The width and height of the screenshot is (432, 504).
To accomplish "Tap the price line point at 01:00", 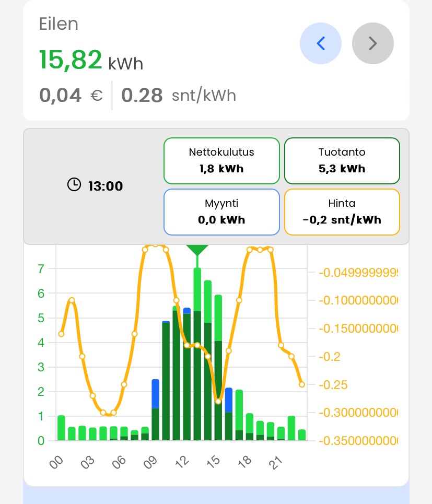I will click(x=72, y=300).
